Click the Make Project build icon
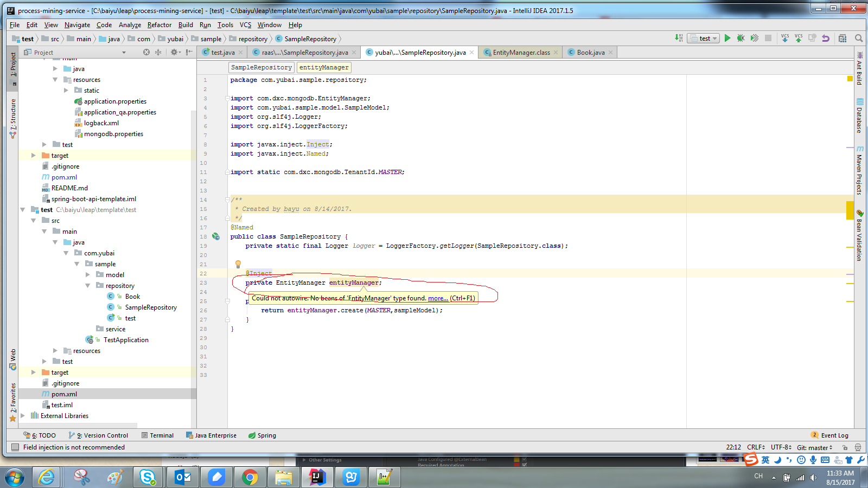The width and height of the screenshot is (868, 488). click(x=679, y=38)
